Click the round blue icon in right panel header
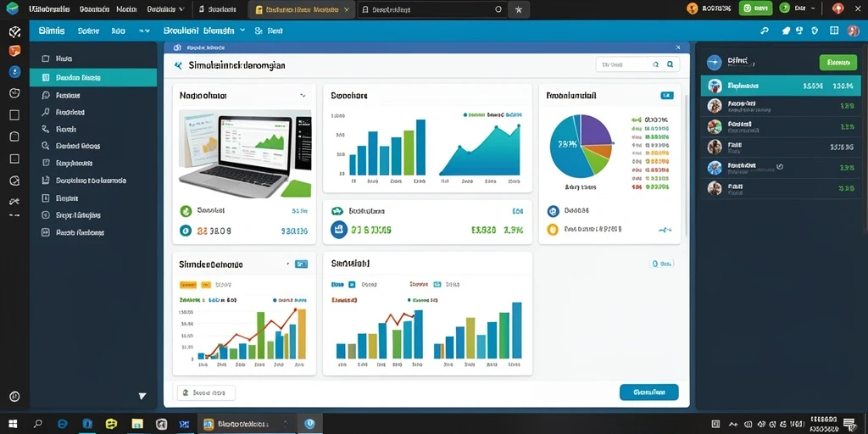The width and height of the screenshot is (868, 434). click(714, 63)
